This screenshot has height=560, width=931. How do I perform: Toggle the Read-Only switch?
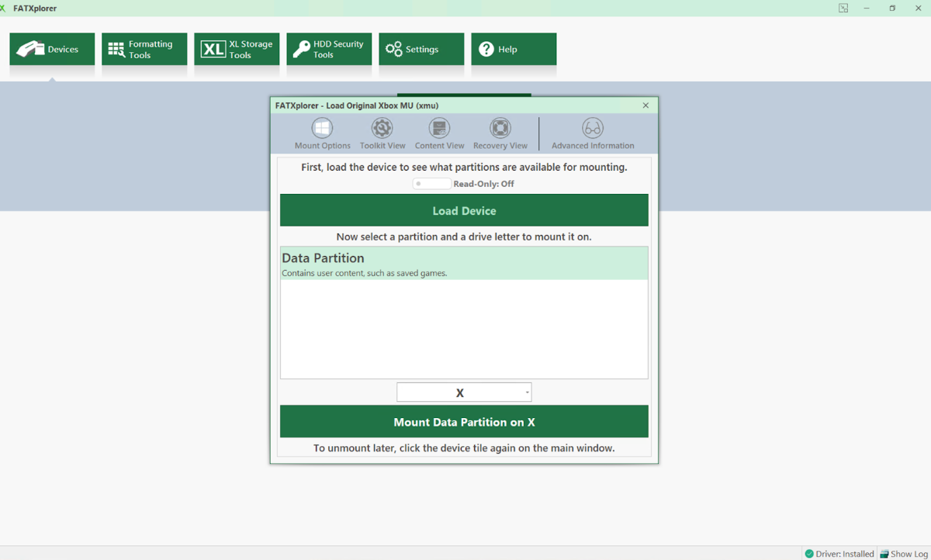point(431,184)
